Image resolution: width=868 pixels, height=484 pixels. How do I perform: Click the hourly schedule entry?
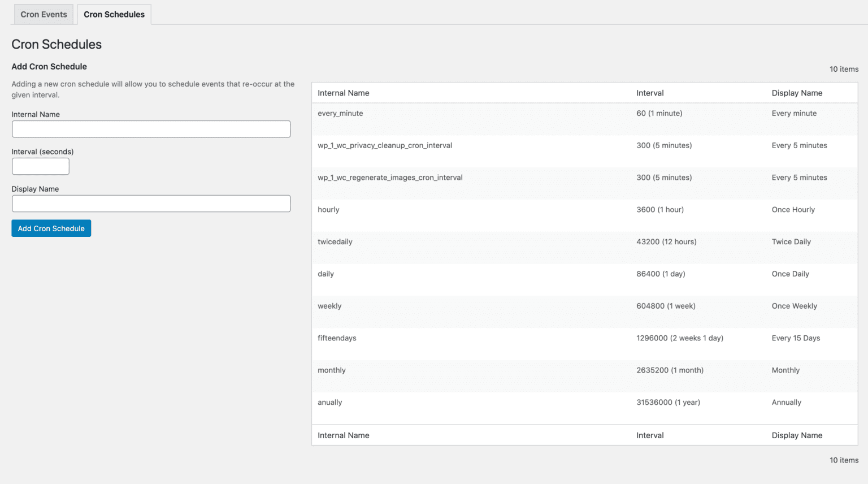tap(328, 209)
